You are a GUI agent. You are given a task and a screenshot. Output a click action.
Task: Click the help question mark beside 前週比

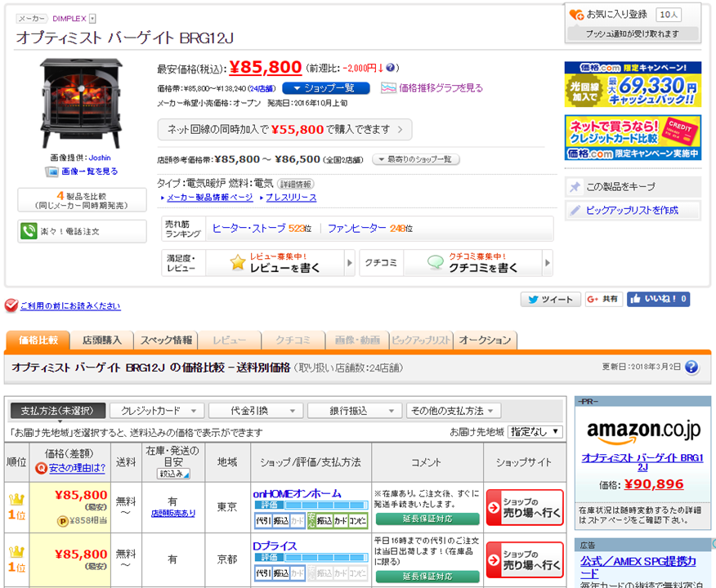coord(390,68)
